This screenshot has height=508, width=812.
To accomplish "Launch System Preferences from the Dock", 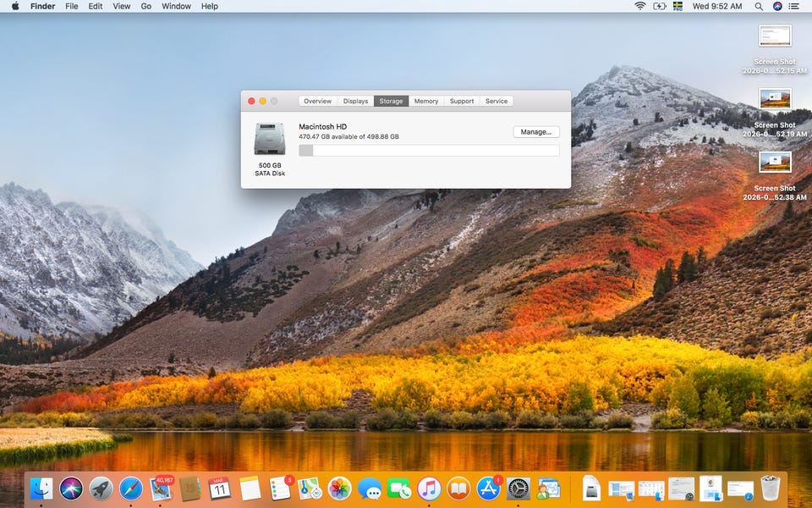I will point(518,488).
